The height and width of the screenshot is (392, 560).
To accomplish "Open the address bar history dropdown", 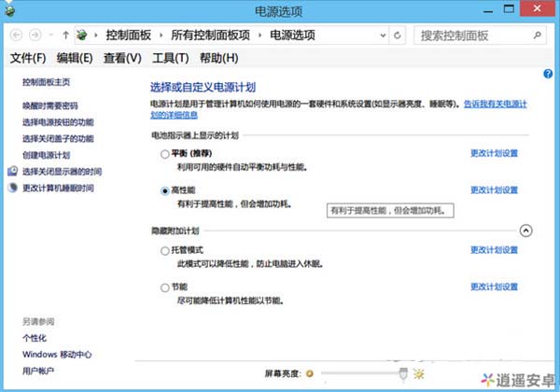I will [x=383, y=35].
